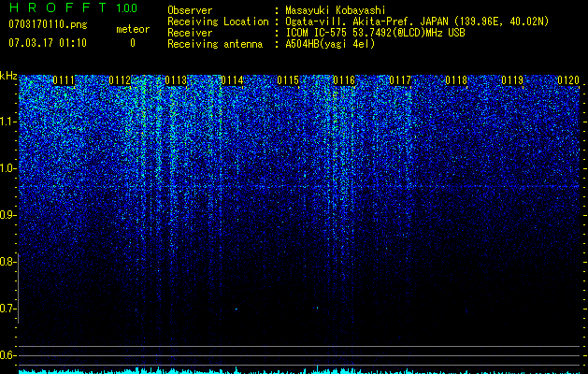Select the name Masayuki Kobayashi
This screenshot has width=588, height=374.
click(x=336, y=10)
